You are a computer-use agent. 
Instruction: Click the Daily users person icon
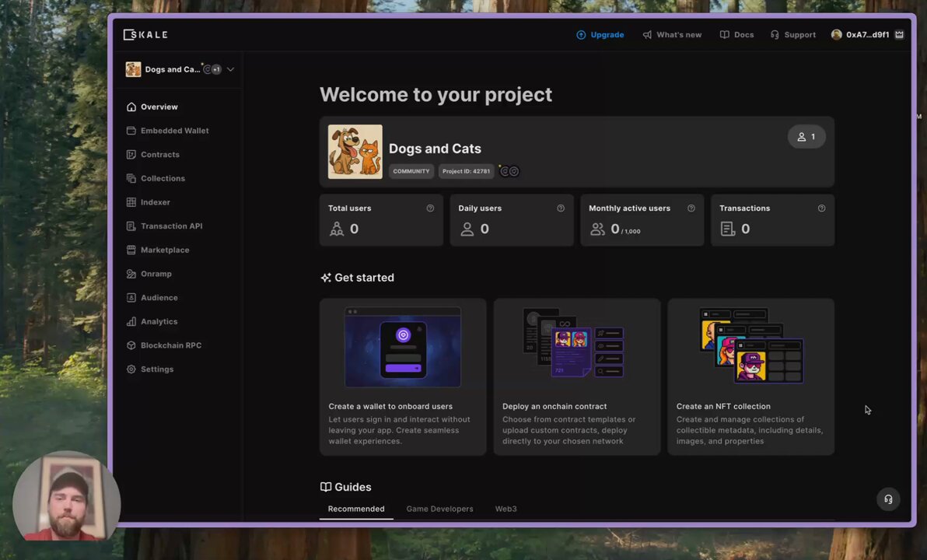[467, 229]
